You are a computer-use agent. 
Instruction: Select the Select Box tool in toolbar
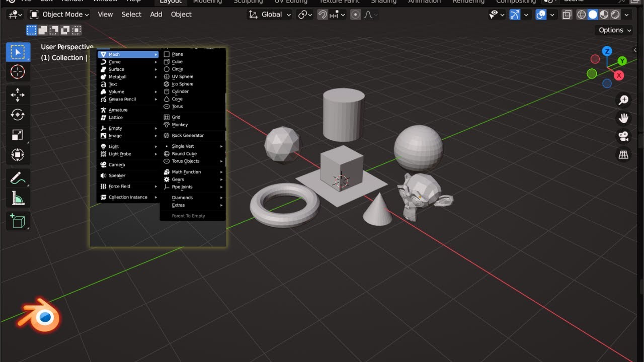pyautogui.click(x=18, y=52)
